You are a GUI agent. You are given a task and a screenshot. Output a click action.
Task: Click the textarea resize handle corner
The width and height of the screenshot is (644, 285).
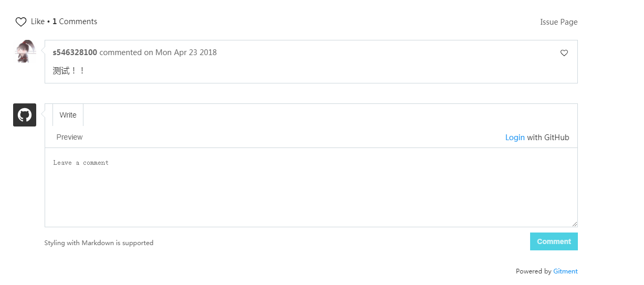[x=574, y=224]
